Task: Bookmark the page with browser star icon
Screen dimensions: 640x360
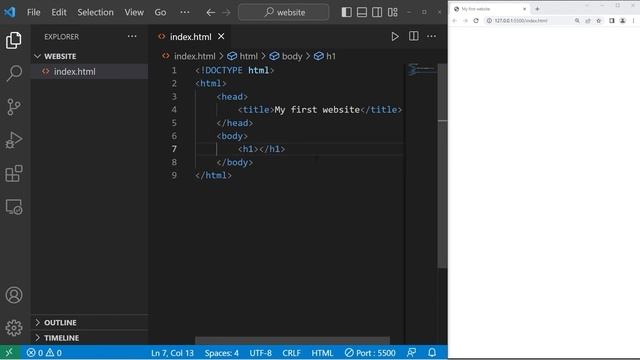Action: coord(599,21)
